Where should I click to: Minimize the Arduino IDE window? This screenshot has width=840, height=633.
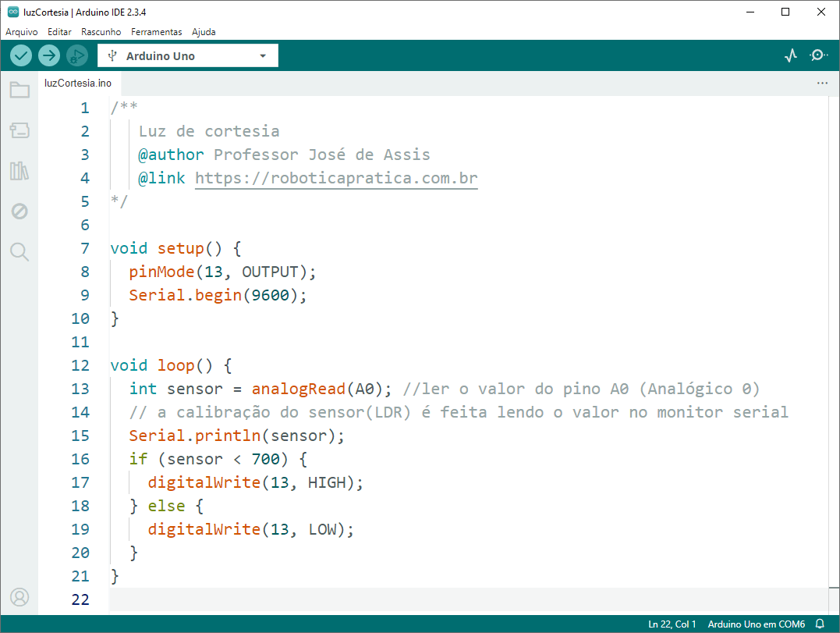(x=750, y=12)
